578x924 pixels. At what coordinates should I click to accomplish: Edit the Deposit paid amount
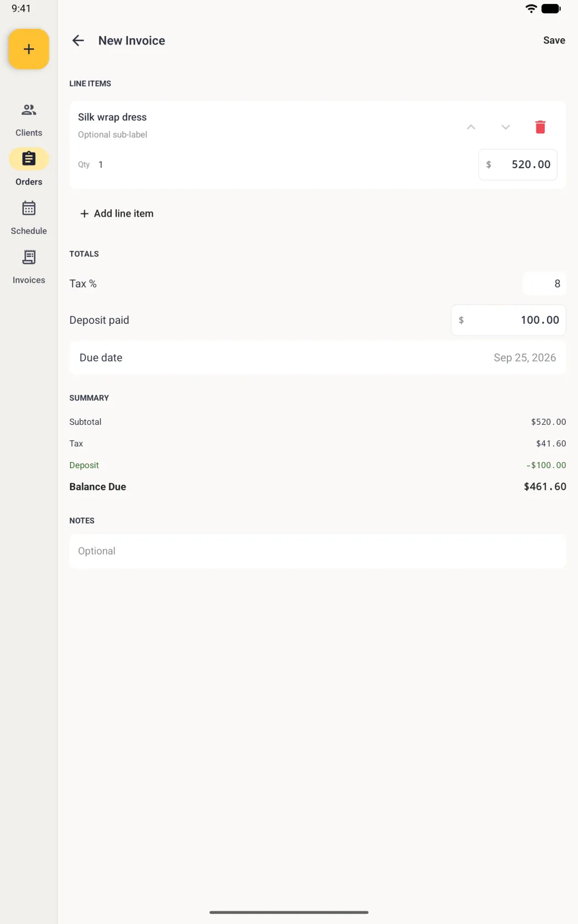pyautogui.click(x=509, y=320)
